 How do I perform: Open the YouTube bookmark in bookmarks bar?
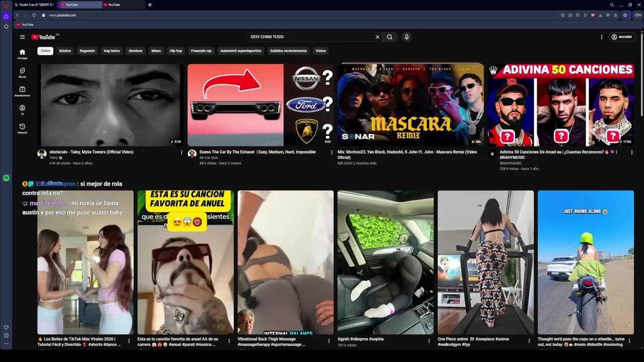[25, 25]
